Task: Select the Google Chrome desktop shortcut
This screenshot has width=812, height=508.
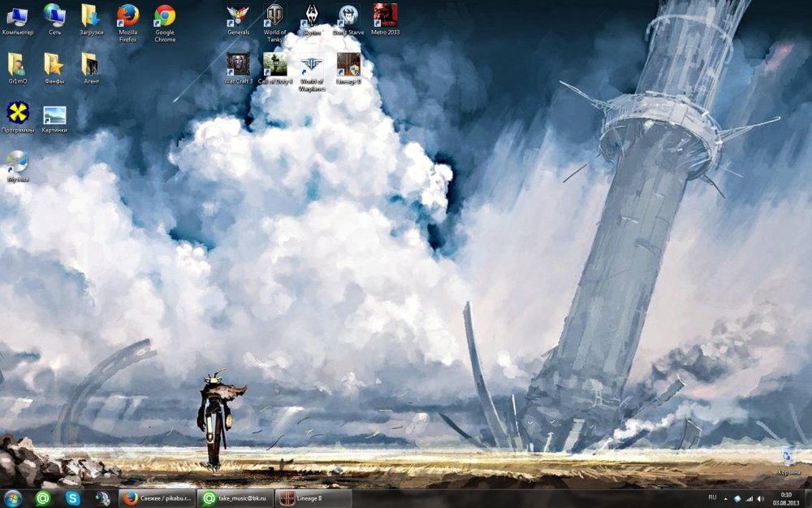Action: [x=165, y=24]
